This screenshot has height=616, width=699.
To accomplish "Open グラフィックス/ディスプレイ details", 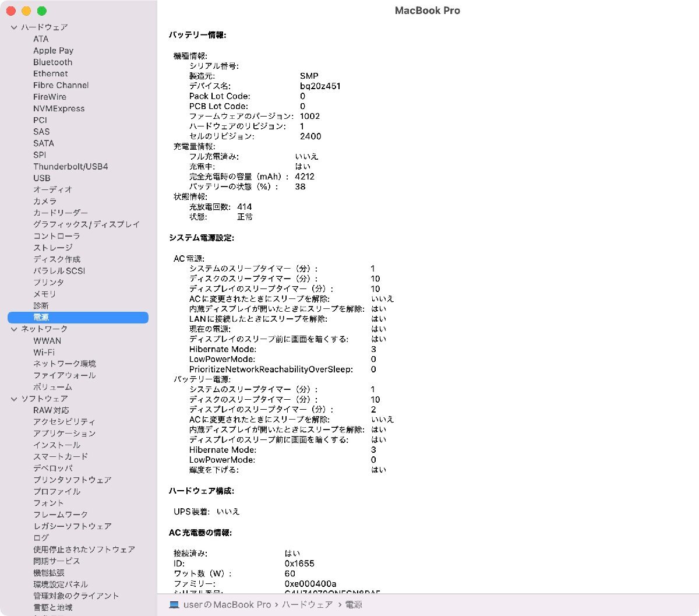I will click(87, 224).
